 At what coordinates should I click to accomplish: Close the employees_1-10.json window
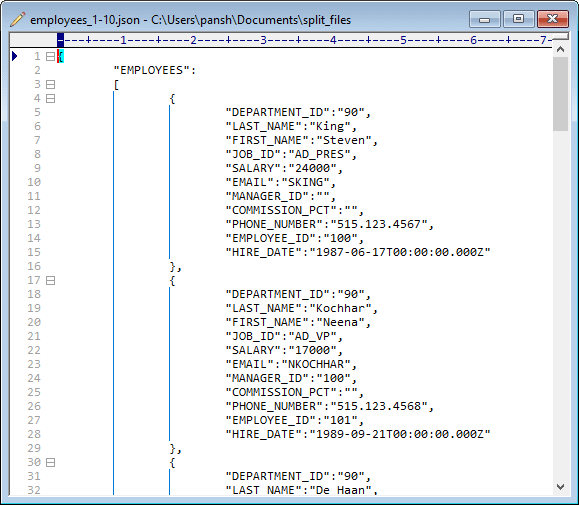552,19
